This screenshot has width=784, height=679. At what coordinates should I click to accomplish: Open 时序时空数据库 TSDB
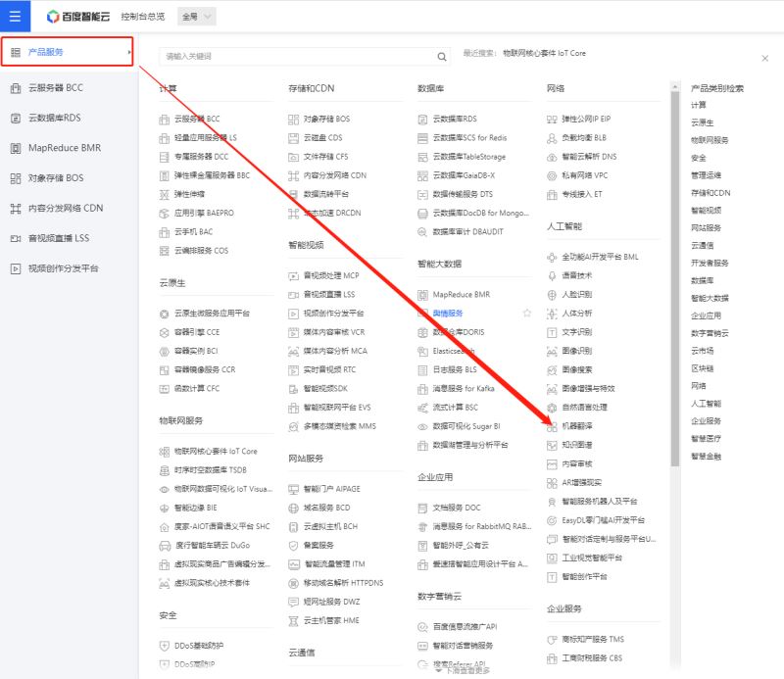211,470
